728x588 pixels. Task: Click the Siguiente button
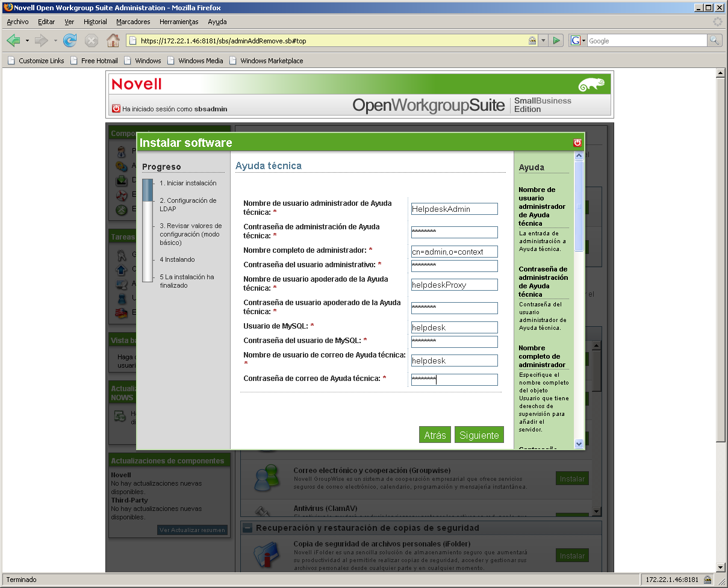click(x=479, y=435)
